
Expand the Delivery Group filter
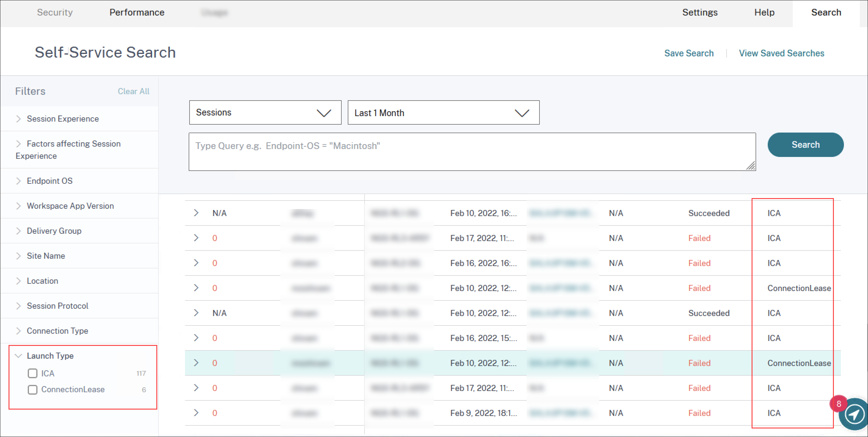(x=54, y=231)
